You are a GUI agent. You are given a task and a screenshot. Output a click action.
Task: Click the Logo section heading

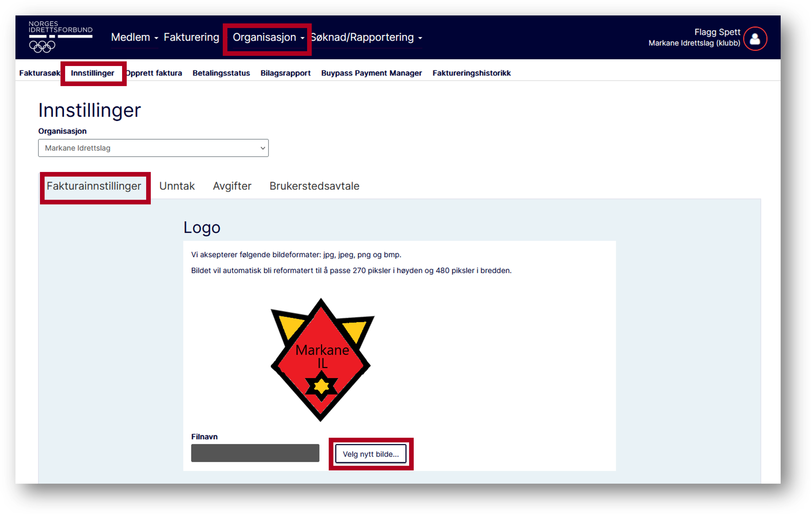tap(202, 228)
